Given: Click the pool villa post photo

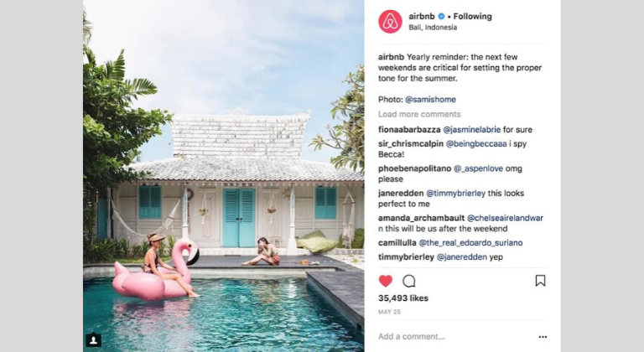Looking at the screenshot, I should [x=223, y=176].
